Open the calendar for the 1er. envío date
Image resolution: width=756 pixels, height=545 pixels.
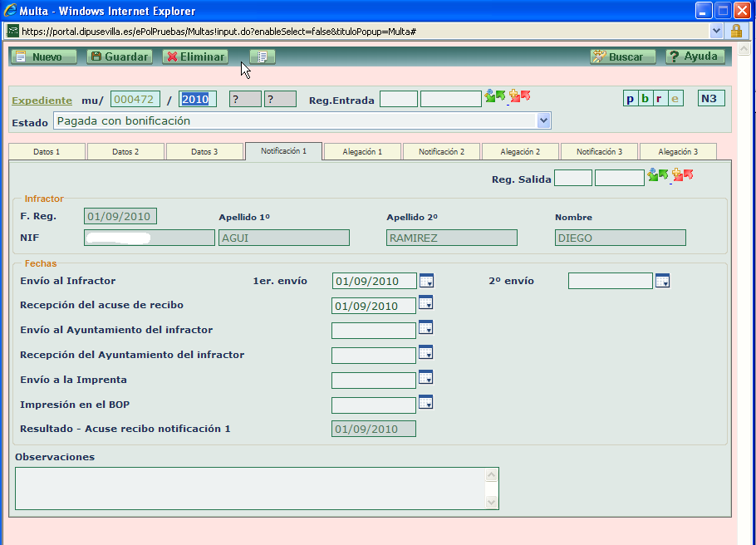(426, 281)
